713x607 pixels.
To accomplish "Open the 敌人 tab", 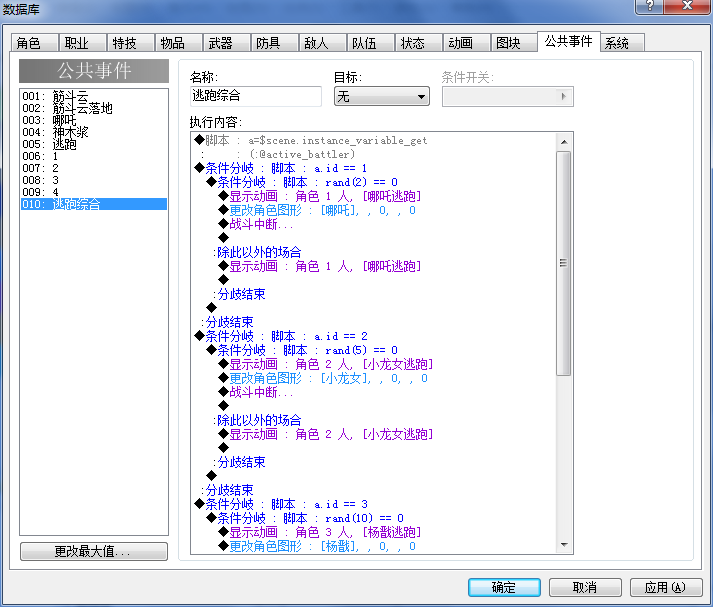I will [x=323, y=43].
